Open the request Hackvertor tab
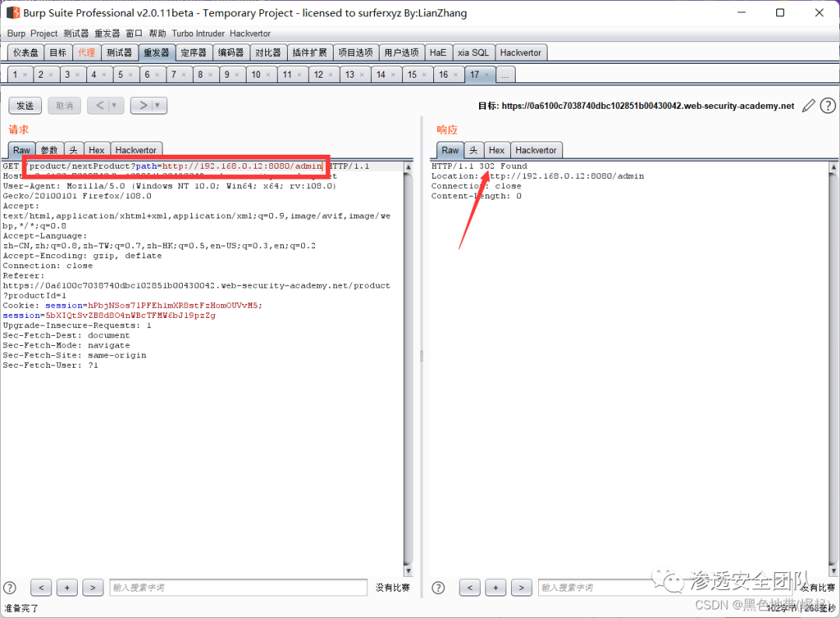 point(136,150)
